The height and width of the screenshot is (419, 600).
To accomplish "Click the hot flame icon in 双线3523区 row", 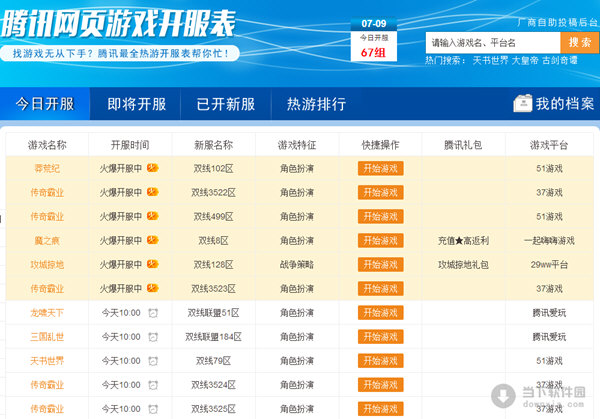I will click(153, 288).
